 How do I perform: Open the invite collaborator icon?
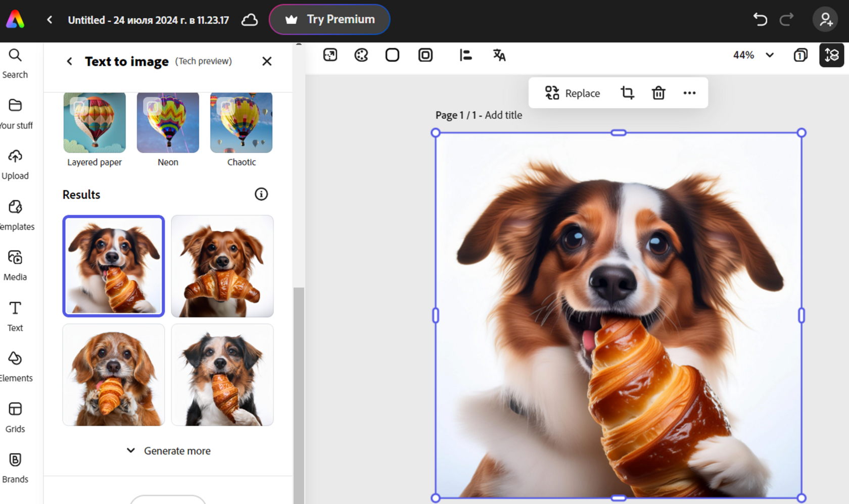coord(825,20)
